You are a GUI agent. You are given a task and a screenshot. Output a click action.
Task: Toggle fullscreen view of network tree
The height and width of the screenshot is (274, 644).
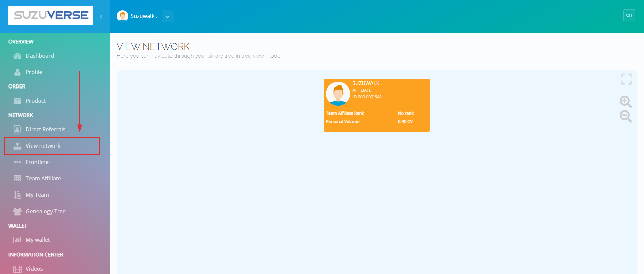(626, 79)
